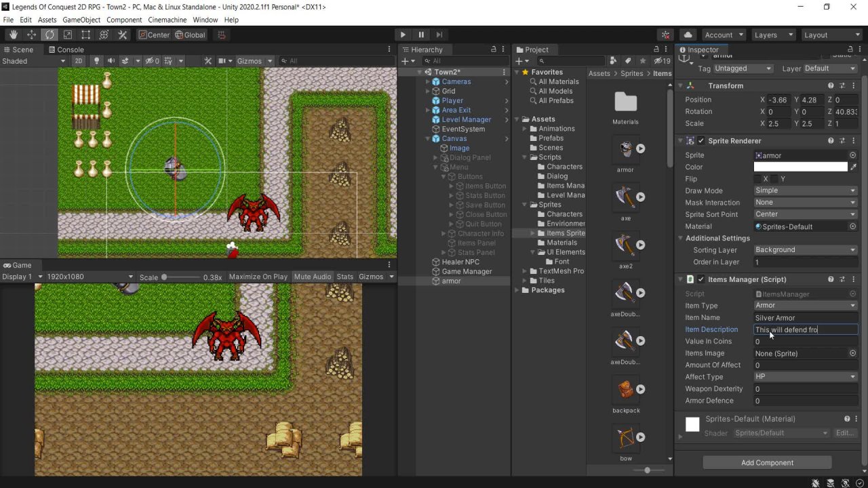This screenshot has width=868, height=488.
Task: Click the Pause button
Action: (x=421, y=35)
